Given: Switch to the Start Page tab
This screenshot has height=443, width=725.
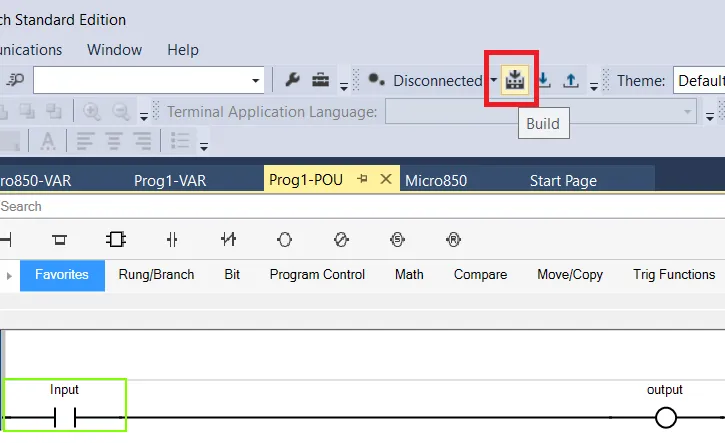Looking at the screenshot, I should pos(563,180).
